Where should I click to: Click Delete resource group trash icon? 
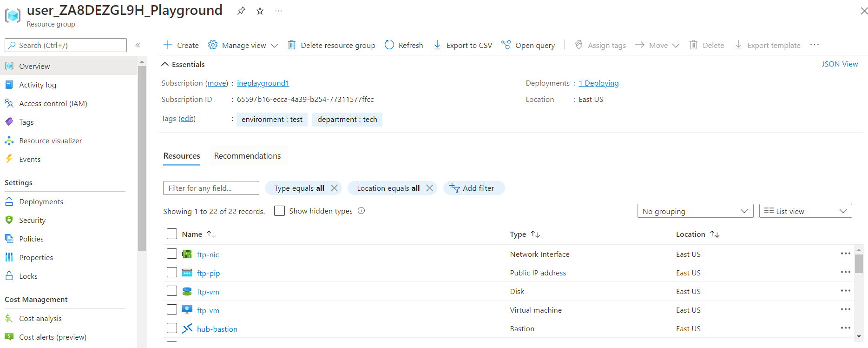point(292,45)
